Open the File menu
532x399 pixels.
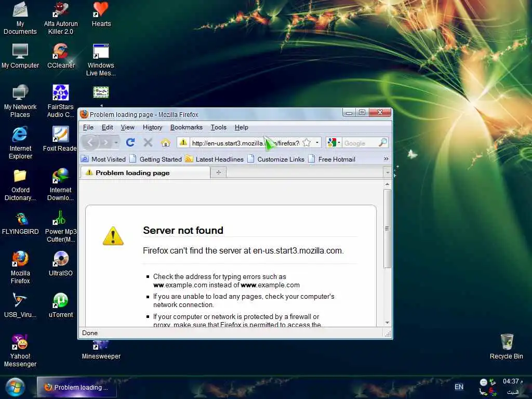click(x=88, y=127)
